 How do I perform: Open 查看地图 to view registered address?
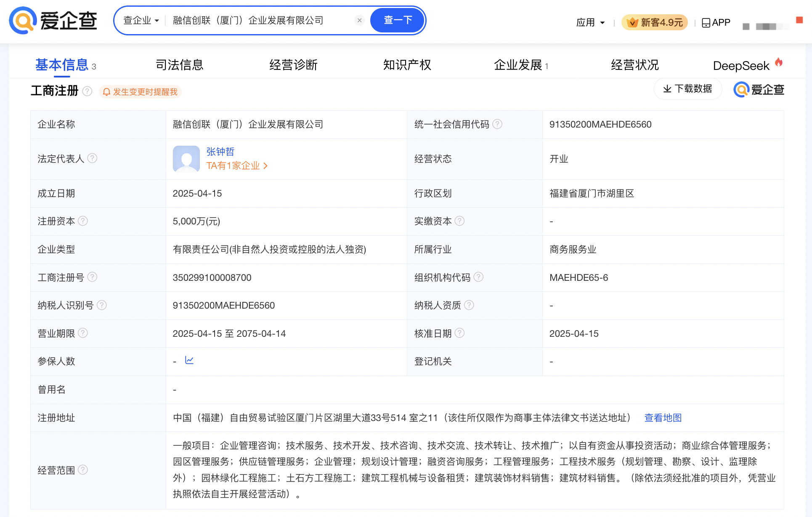coord(663,418)
